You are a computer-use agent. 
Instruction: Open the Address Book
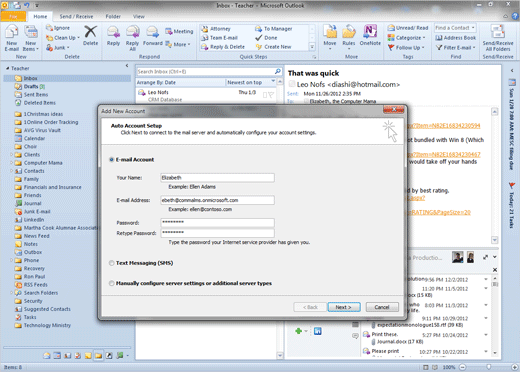pyautogui.click(x=456, y=38)
